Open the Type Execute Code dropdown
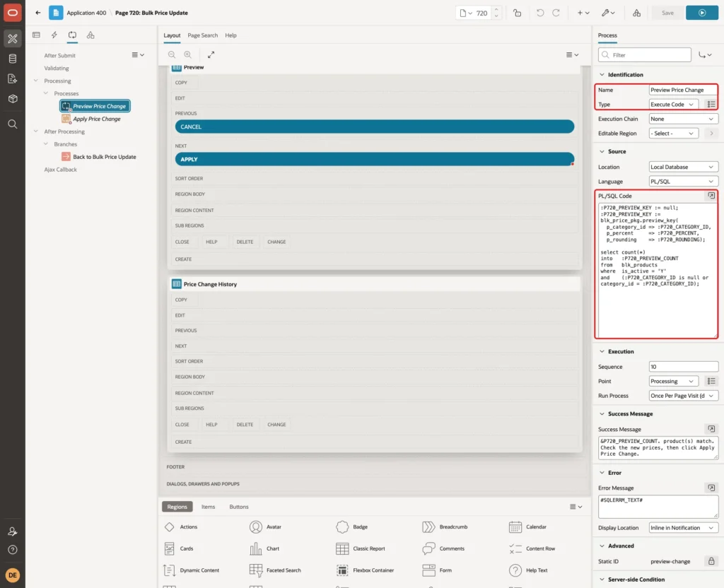Image resolution: width=724 pixels, height=588 pixels. (x=674, y=105)
